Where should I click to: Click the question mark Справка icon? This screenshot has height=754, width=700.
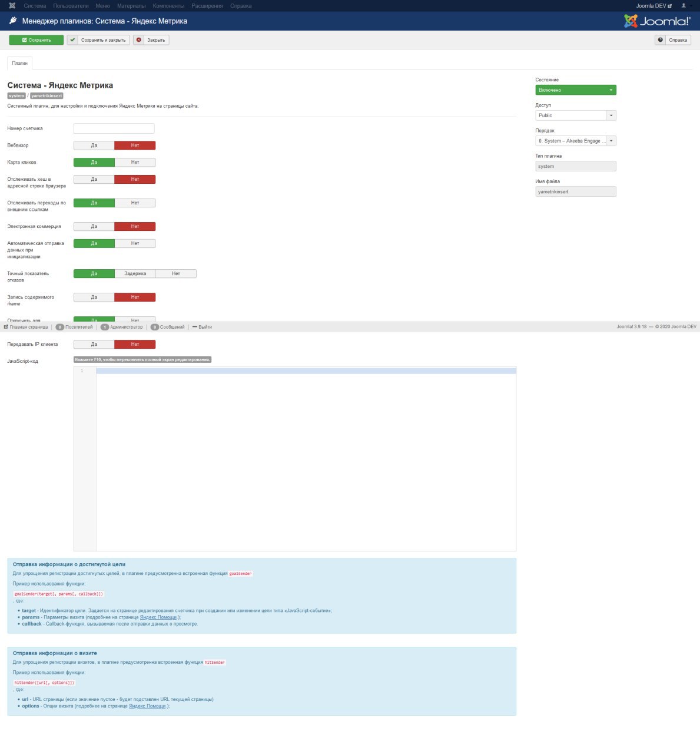661,40
